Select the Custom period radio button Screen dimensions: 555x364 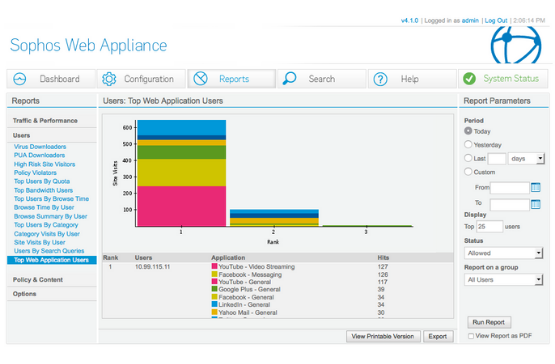[468, 172]
